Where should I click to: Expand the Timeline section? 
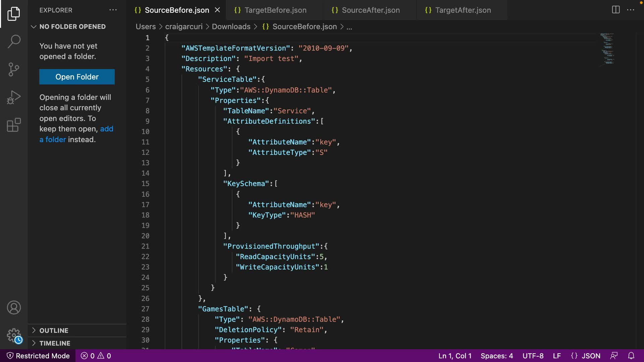point(55,343)
